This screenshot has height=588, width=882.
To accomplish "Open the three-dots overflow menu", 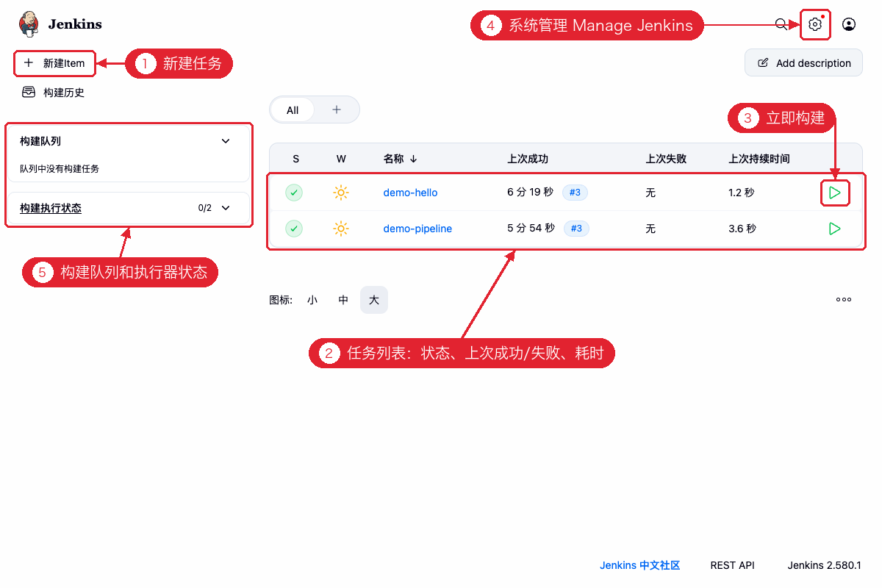I will point(844,300).
